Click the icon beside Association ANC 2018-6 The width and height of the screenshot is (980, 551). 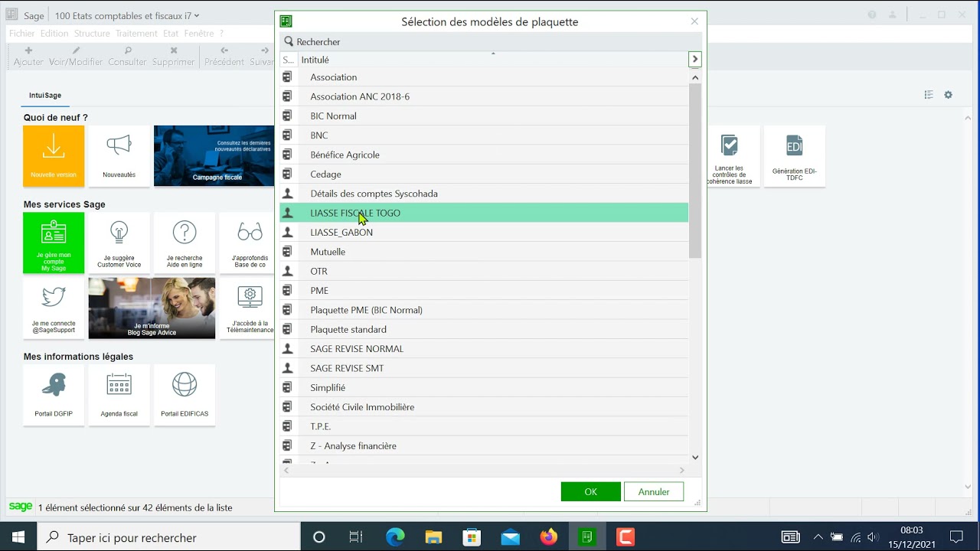point(287,96)
